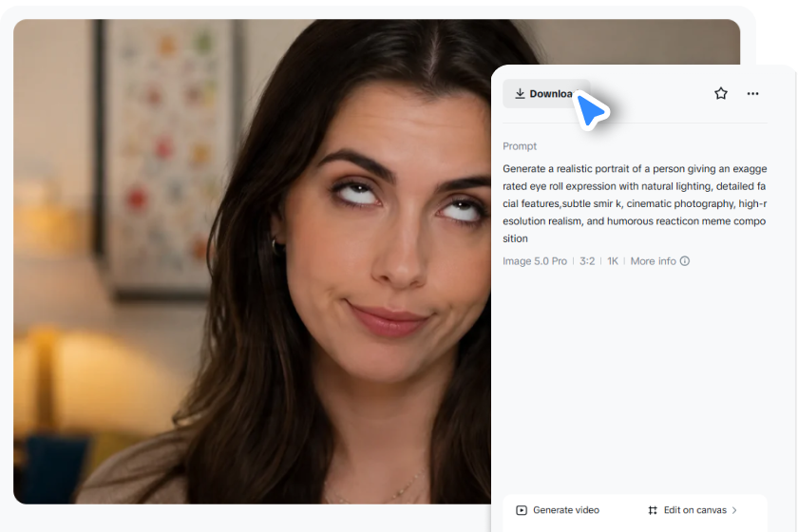Screen dimensions: 798x532
Task: Click the download arrow icon
Action: click(520, 94)
